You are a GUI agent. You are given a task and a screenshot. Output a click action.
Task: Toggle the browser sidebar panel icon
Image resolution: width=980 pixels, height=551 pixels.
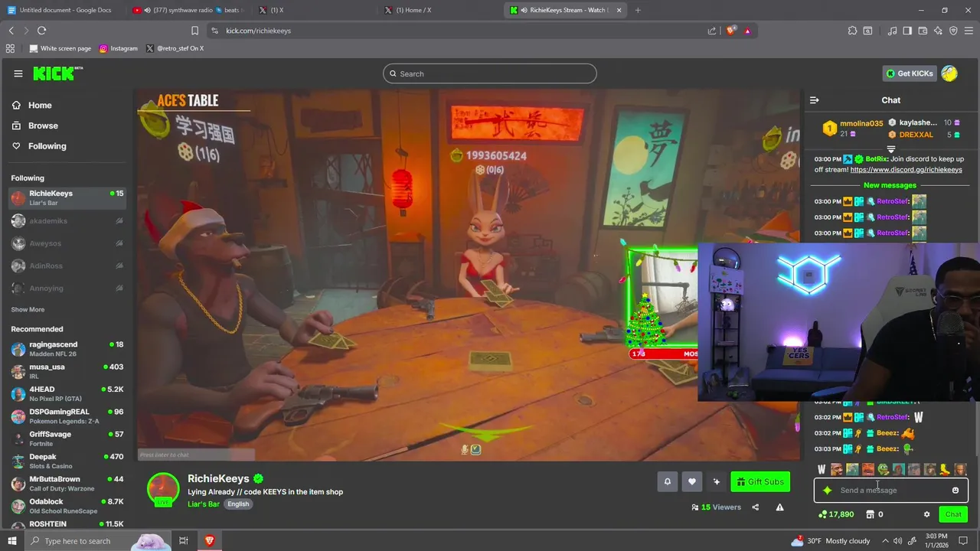[907, 31]
